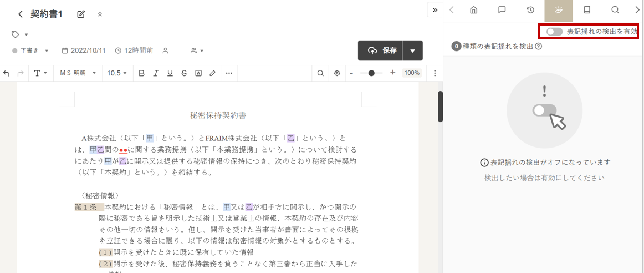Click the edit document title pencil icon
This screenshot has width=644, height=273.
[81, 14]
